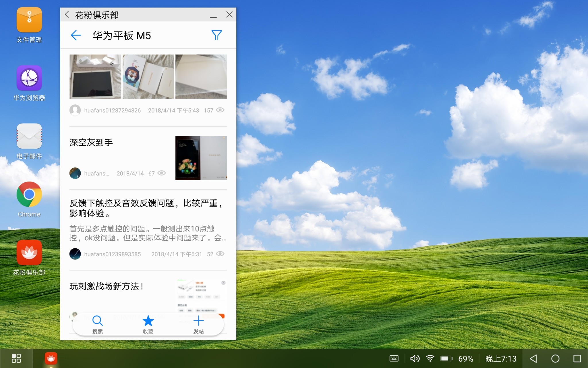Open the 花粉俱乐部 desktop shortcut
Viewport: 588px width, 368px height.
tap(29, 258)
